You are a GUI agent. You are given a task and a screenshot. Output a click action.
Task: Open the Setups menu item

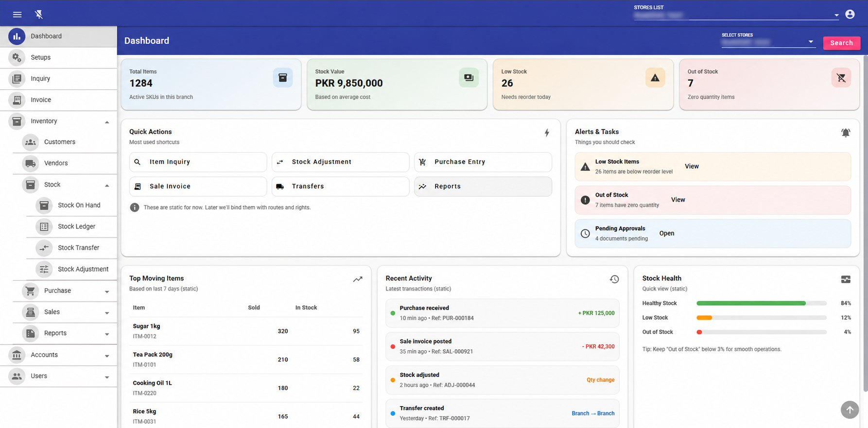point(58,57)
